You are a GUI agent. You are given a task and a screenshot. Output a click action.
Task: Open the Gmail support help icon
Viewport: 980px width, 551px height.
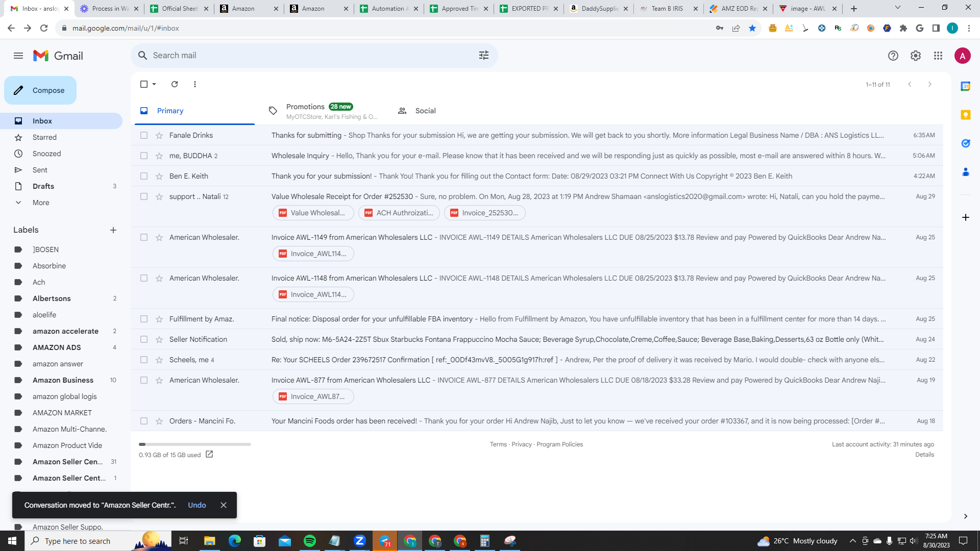point(893,56)
